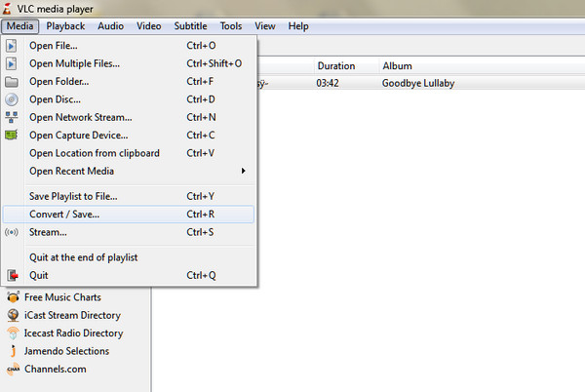Select Jamendo Selections in sidebar
The width and height of the screenshot is (585, 392).
[x=66, y=351]
